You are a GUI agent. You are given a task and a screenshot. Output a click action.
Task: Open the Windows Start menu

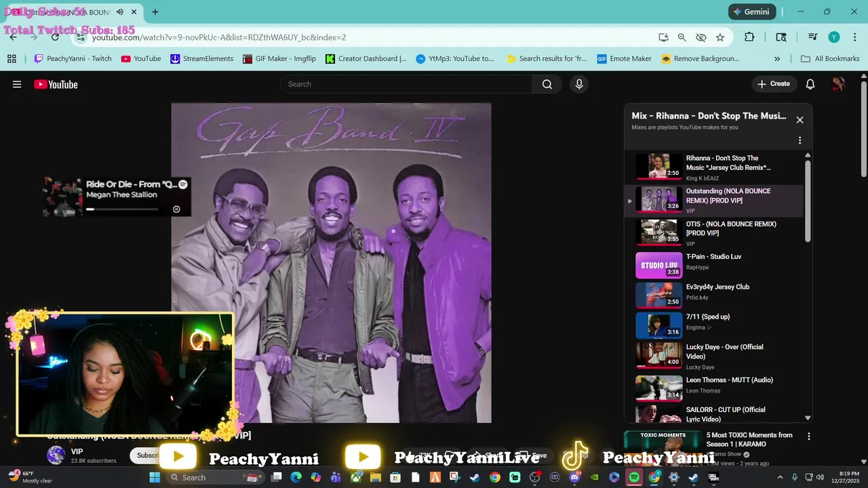[155, 477]
